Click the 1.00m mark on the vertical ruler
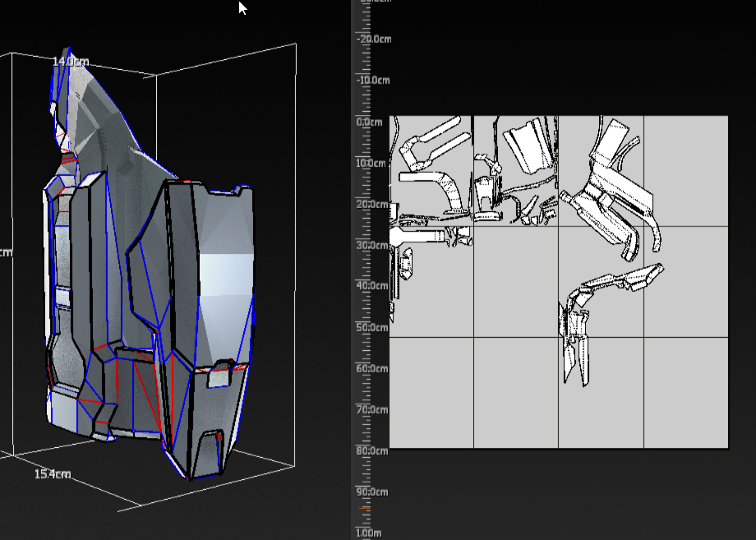The width and height of the screenshot is (756, 540). (x=369, y=533)
